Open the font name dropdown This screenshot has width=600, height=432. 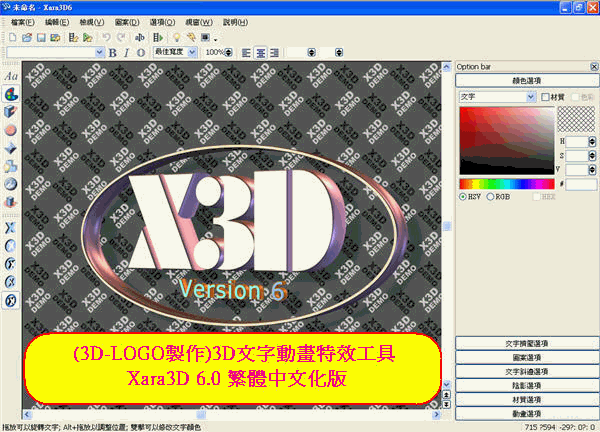99,52
